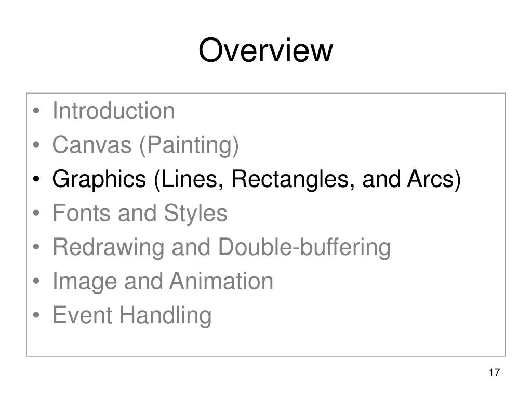This screenshot has height=399, width=532.
Task: Click the bullet dot beside Fonts and Styles
Action: pyautogui.click(x=36, y=213)
